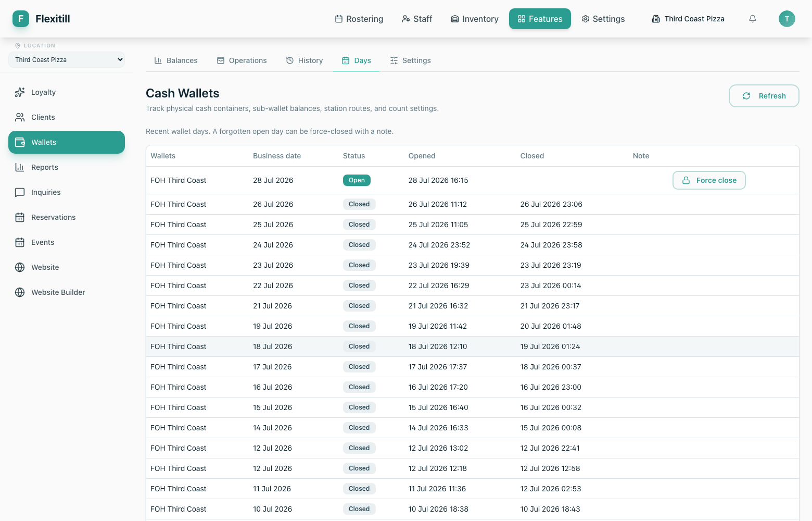
Task: Open the notifications bell
Action: point(753,19)
